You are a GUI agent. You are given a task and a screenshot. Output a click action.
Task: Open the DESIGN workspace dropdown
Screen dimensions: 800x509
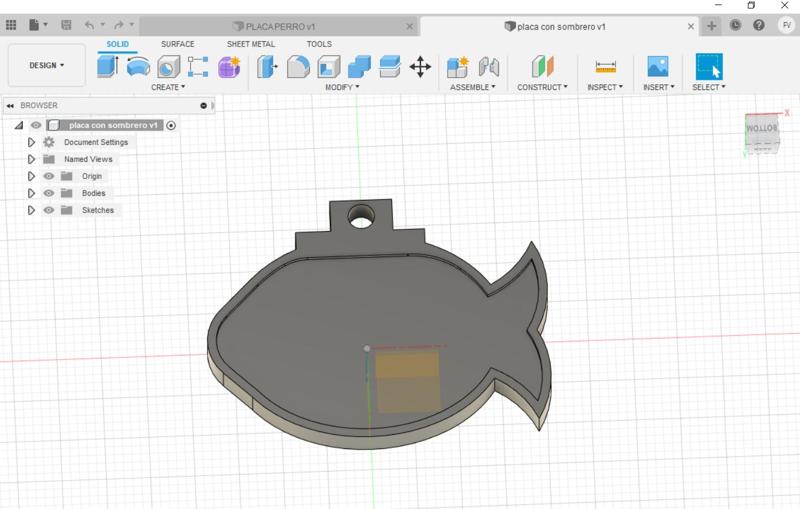pyautogui.click(x=46, y=65)
